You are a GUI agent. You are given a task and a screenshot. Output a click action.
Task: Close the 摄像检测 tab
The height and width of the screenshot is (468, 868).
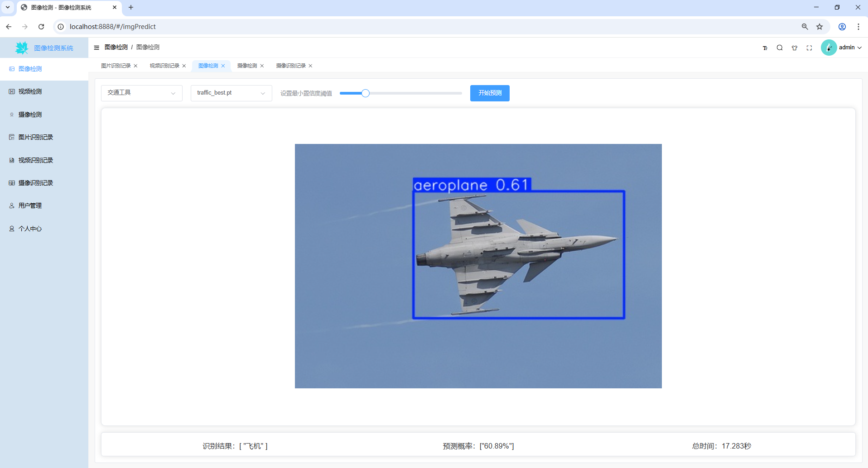pos(262,66)
